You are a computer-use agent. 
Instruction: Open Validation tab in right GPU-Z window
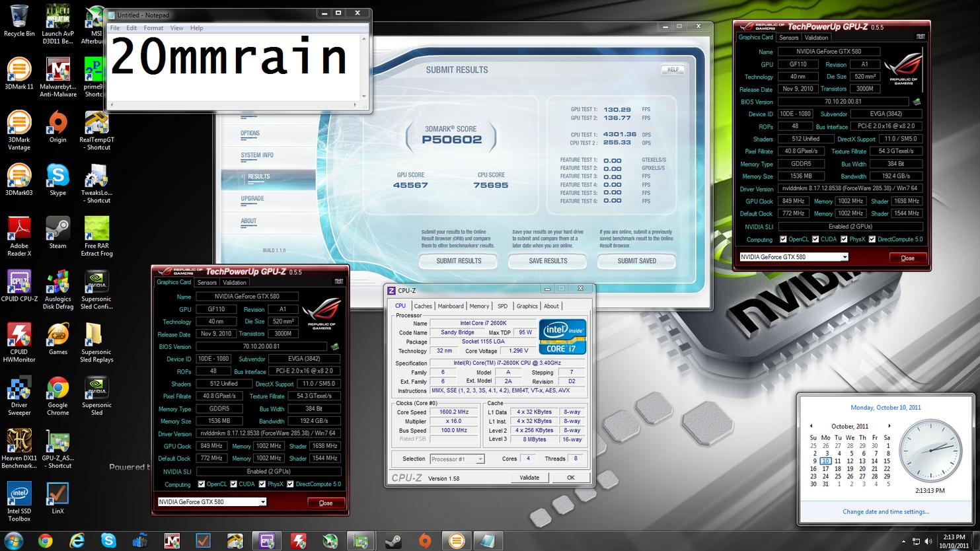pos(816,38)
